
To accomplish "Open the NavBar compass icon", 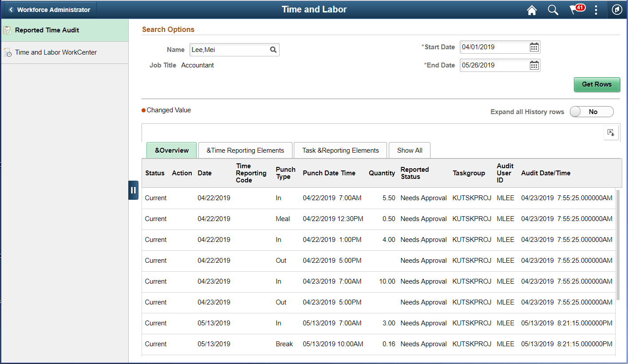I will tap(616, 9).
